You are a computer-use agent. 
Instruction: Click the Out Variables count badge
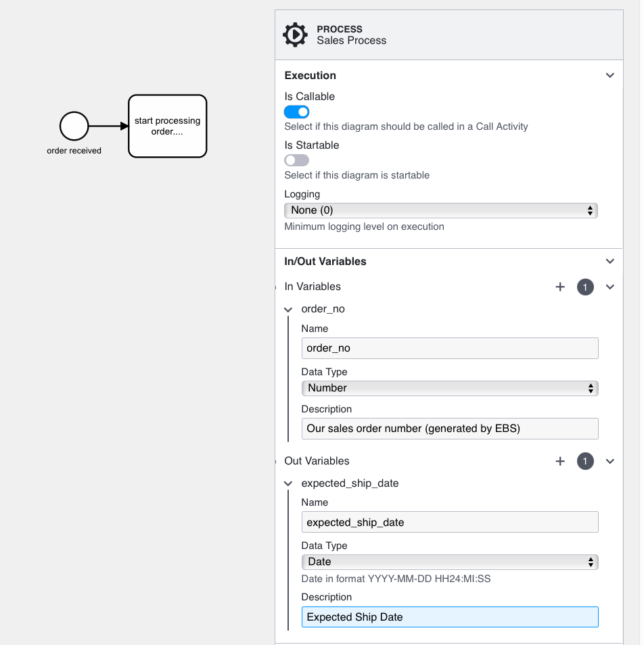coord(585,461)
